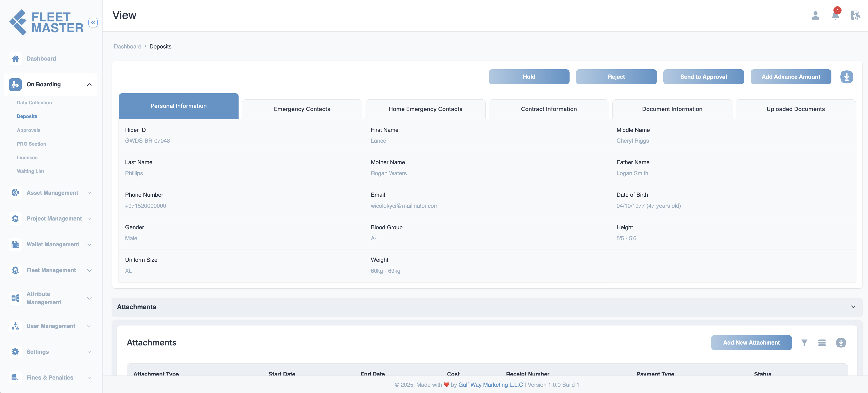868x393 pixels.
Task: Expand Wallet Management submenu
Action: coord(89,245)
